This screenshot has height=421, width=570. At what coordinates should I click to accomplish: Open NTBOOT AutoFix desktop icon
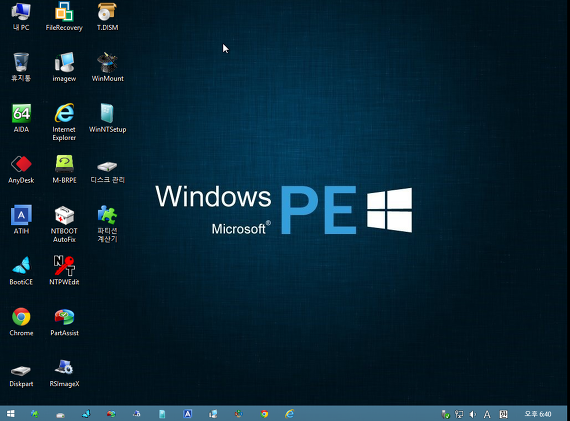click(x=64, y=224)
